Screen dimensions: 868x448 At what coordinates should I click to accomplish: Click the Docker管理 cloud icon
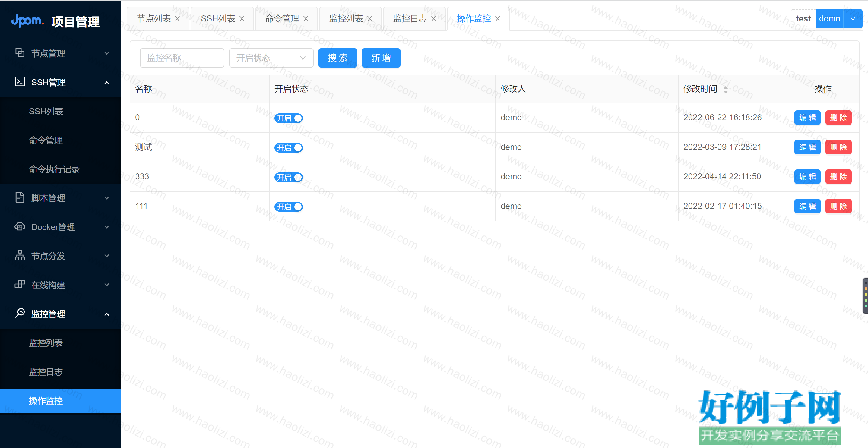pos(20,226)
